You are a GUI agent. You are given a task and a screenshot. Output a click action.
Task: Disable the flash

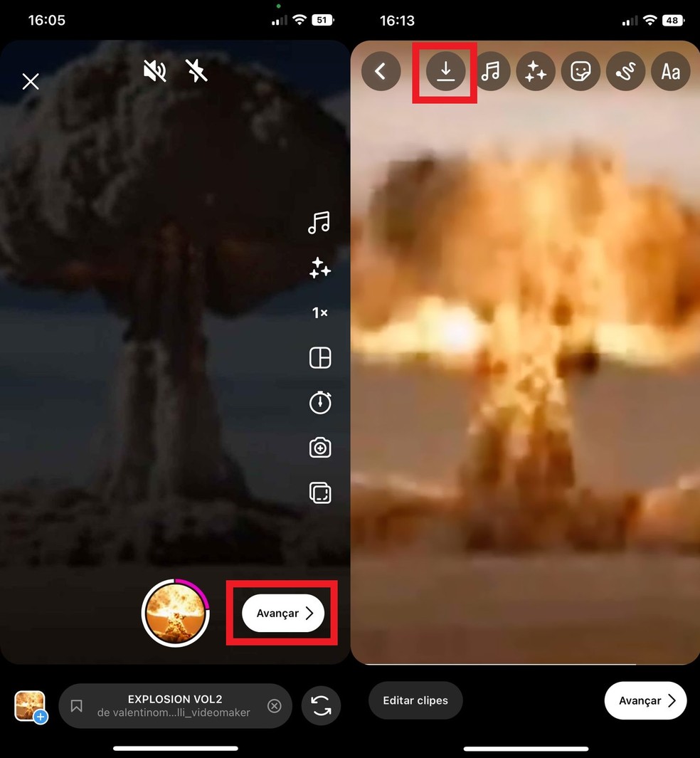[196, 71]
